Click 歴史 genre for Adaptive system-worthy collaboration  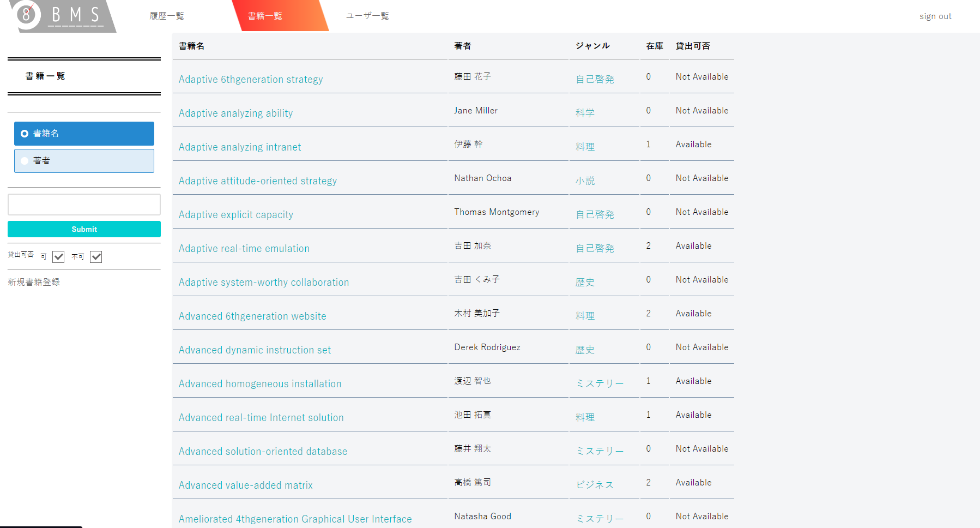click(585, 283)
